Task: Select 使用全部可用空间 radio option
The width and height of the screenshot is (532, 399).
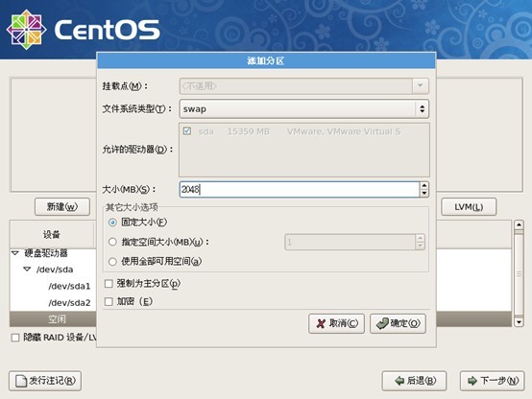Action: click(x=112, y=262)
